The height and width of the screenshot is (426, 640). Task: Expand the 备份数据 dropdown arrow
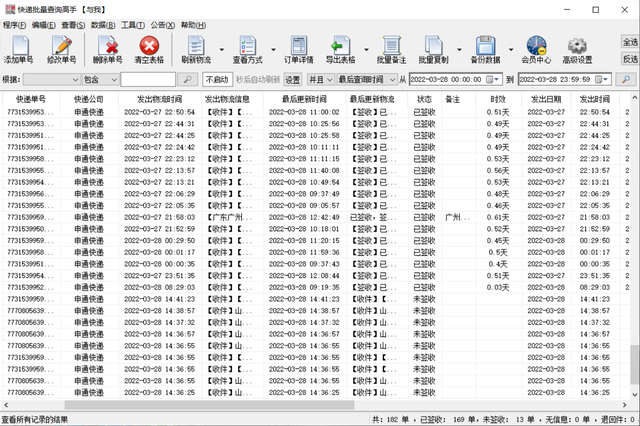pyautogui.click(x=511, y=49)
